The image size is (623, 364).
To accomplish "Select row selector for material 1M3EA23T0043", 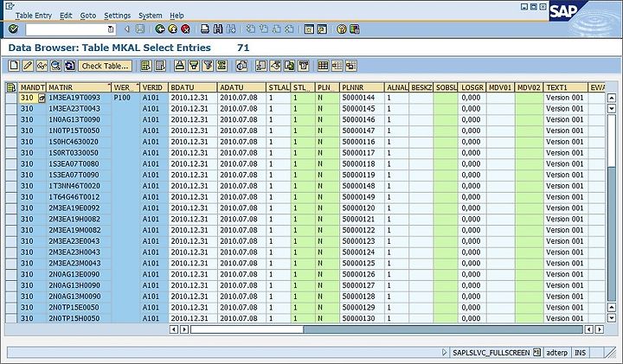I will (x=11, y=109).
